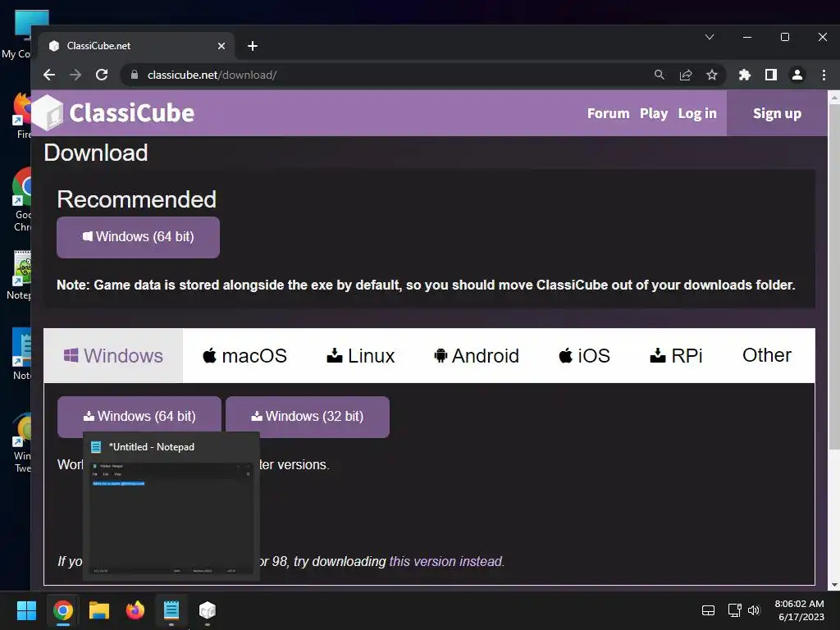Click the ClassiCube site title text
This screenshot has width=840, height=630.
pos(132,113)
